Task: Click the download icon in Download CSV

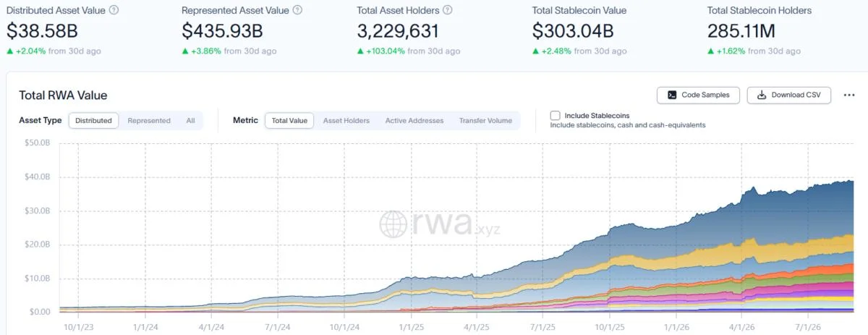Action: click(762, 95)
